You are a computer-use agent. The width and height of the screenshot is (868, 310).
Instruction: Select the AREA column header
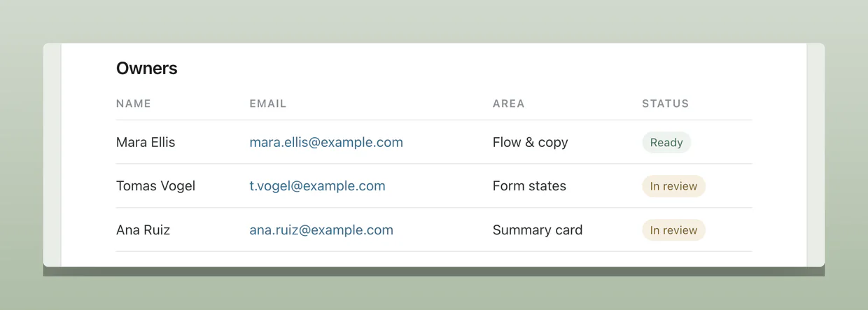click(509, 104)
